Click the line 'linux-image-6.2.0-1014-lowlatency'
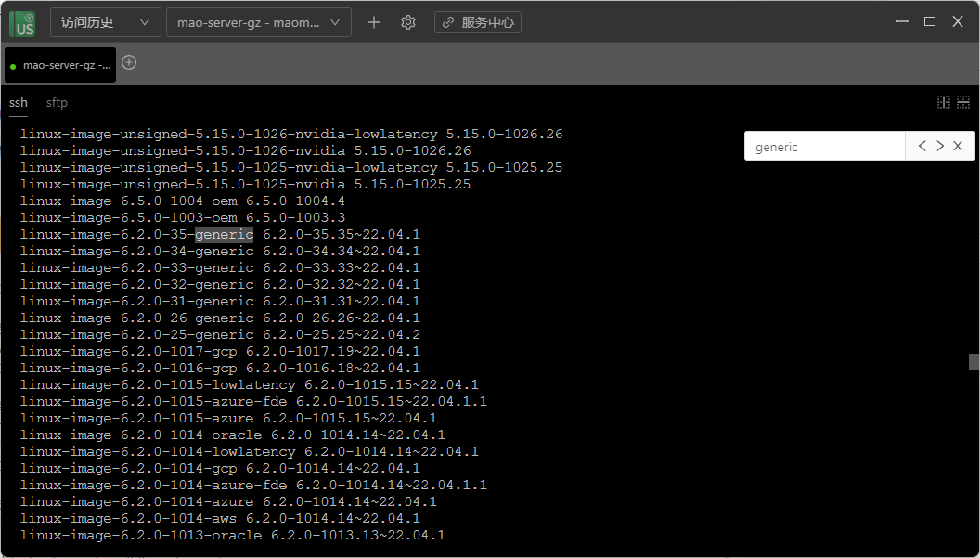Image resolution: width=980 pixels, height=558 pixels. 250,451
